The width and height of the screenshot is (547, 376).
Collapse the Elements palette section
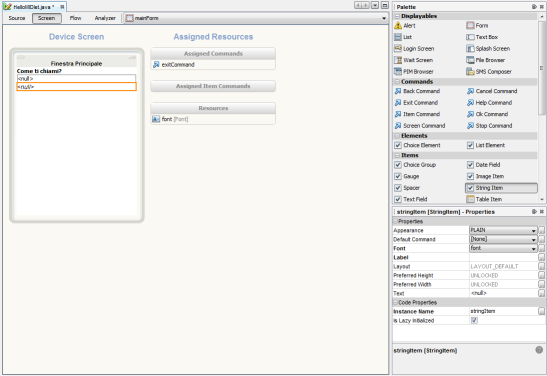click(397, 136)
